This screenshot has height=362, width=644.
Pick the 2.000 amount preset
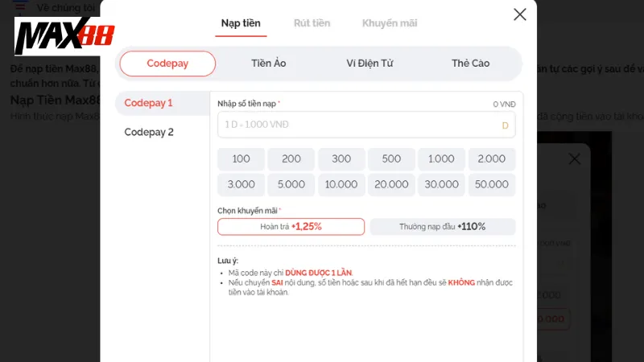pos(492,158)
